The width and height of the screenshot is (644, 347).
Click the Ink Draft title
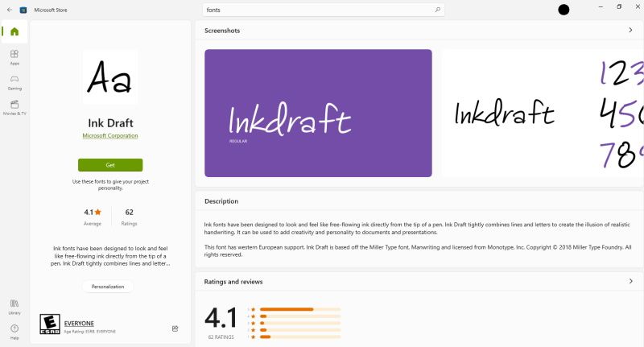pos(110,123)
